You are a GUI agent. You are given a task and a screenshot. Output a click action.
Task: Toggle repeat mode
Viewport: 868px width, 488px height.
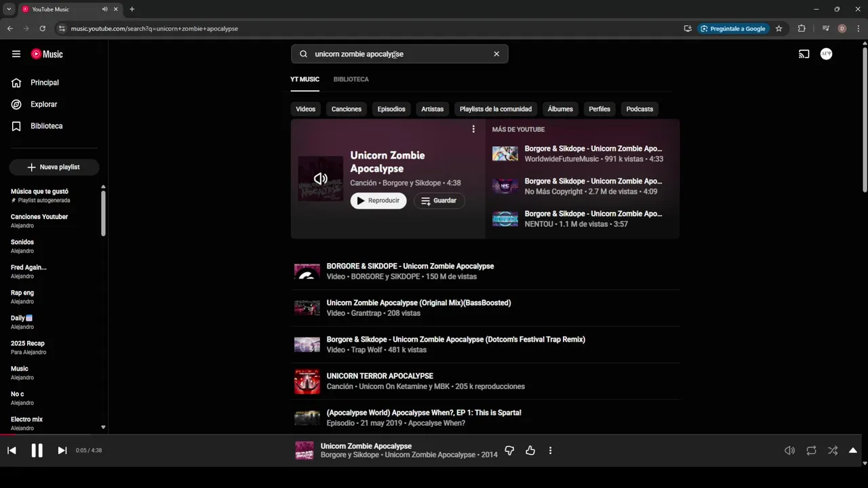point(811,450)
